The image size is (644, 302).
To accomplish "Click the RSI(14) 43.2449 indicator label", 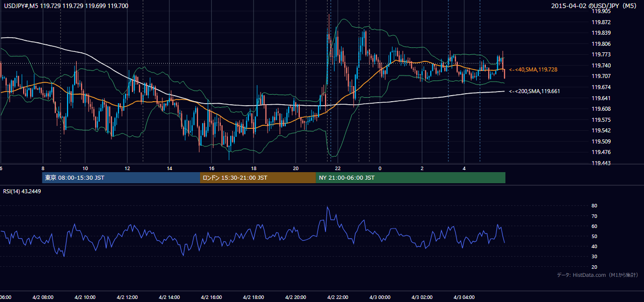I will (22, 191).
